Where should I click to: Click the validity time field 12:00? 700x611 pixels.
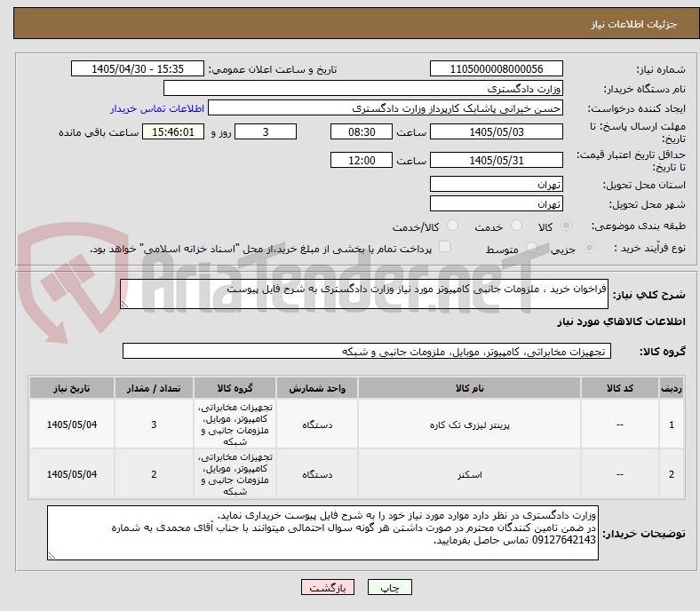(x=362, y=160)
